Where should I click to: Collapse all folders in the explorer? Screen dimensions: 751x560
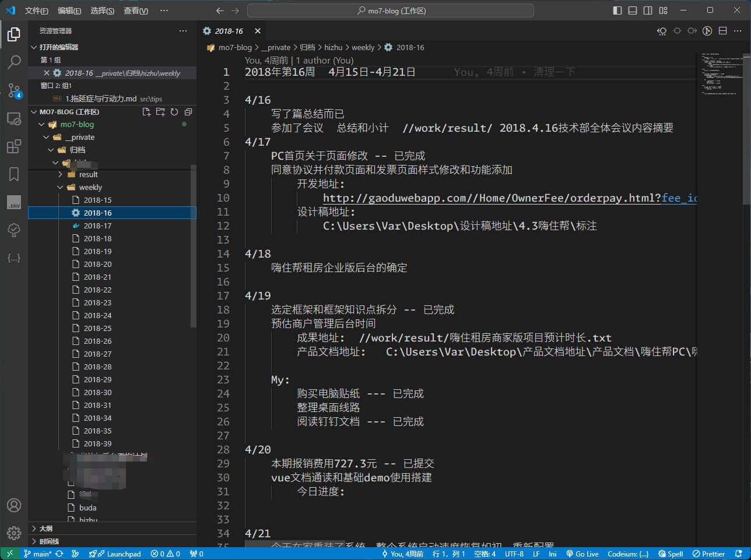click(x=188, y=112)
